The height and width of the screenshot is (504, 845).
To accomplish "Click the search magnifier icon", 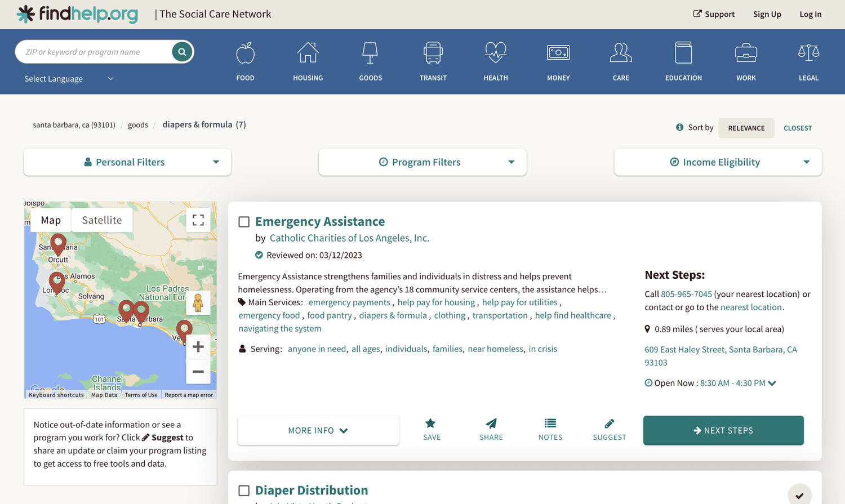I will tap(181, 51).
